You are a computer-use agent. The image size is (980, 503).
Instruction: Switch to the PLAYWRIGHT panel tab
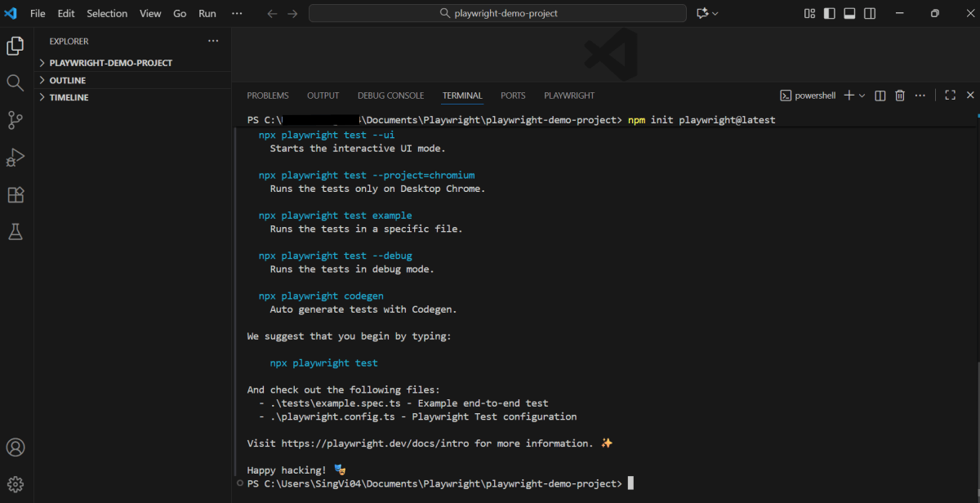(569, 96)
